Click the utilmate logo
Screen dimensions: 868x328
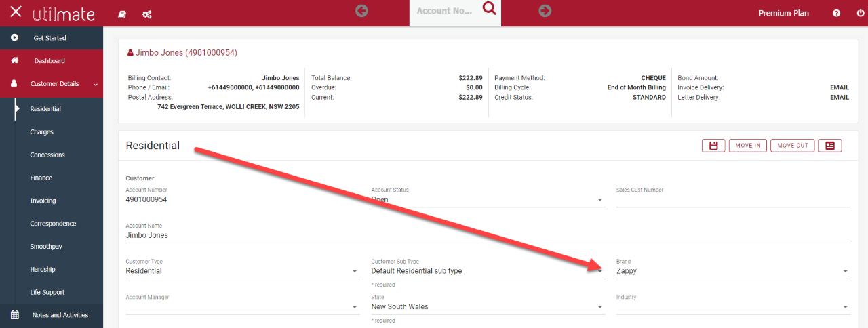tap(64, 14)
